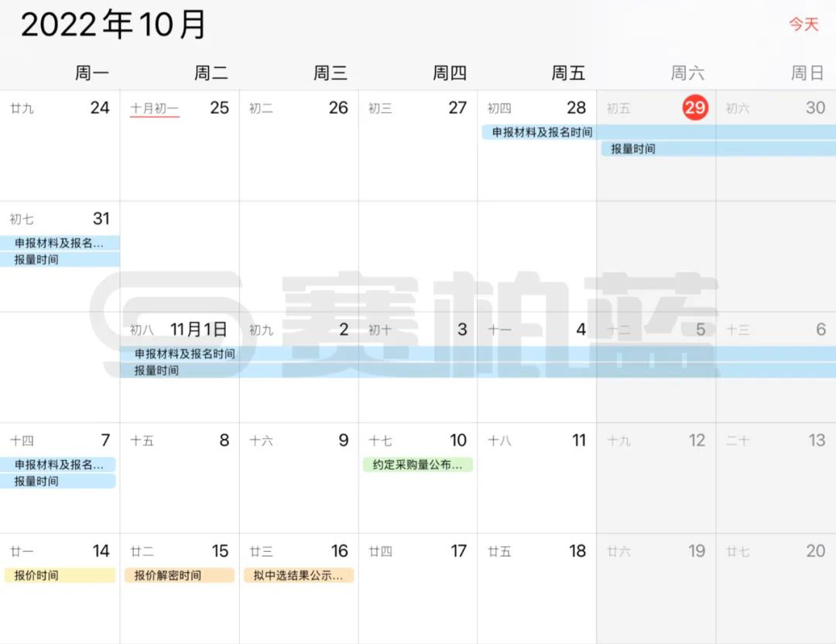836x644 pixels.
Task: Select date 31 labeled 初七
Action: pyautogui.click(x=101, y=218)
